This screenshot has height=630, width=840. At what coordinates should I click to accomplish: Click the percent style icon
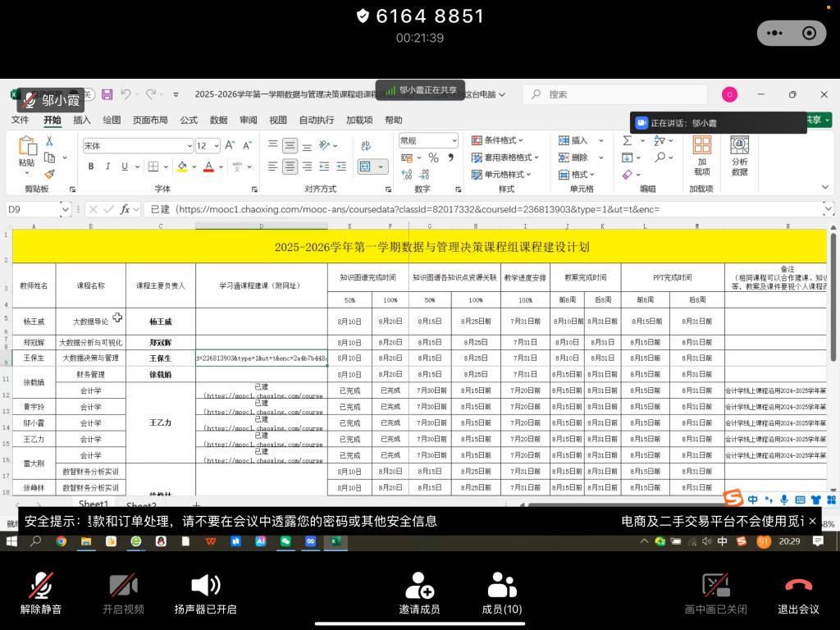point(433,157)
